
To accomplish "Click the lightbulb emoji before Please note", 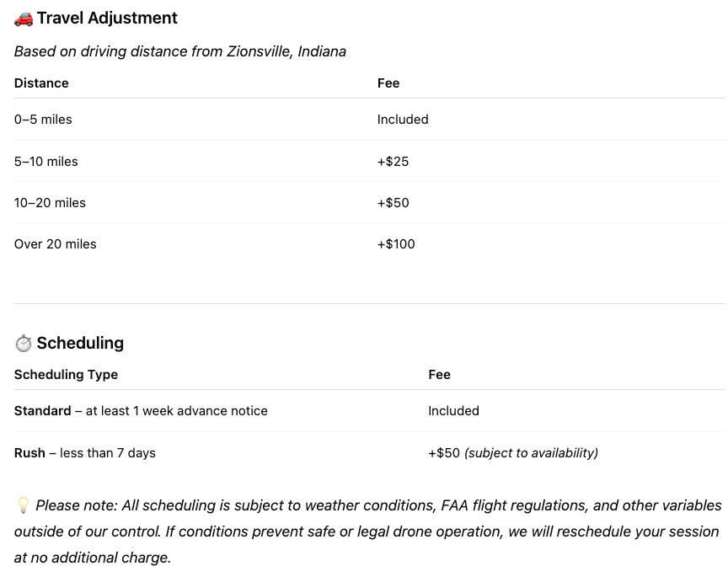I will [23, 505].
